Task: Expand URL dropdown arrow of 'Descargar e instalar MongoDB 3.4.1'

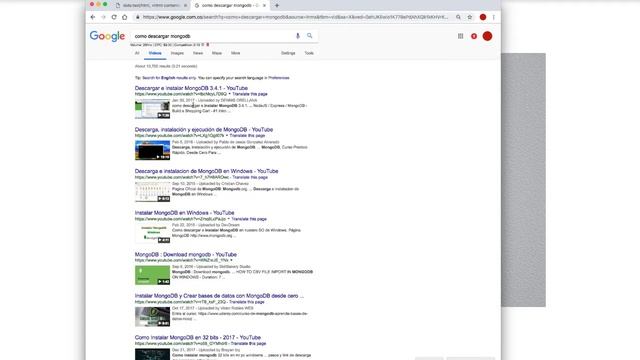Action: click(229, 94)
